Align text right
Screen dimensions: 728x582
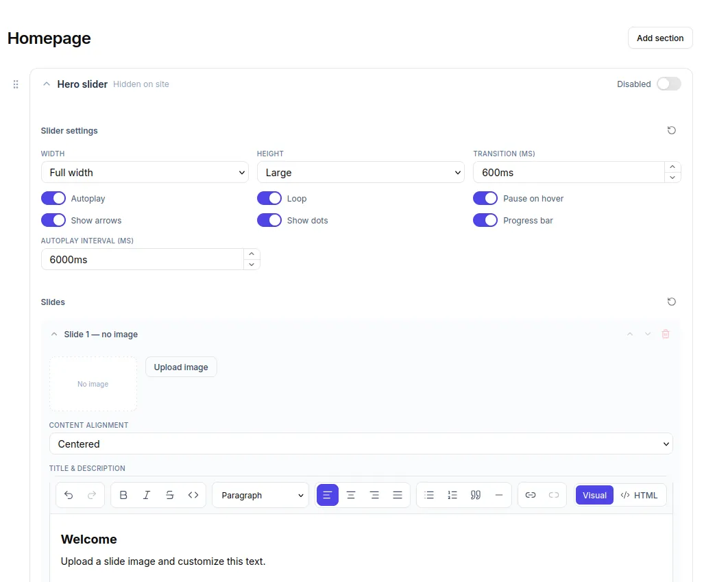pos(374,495)
